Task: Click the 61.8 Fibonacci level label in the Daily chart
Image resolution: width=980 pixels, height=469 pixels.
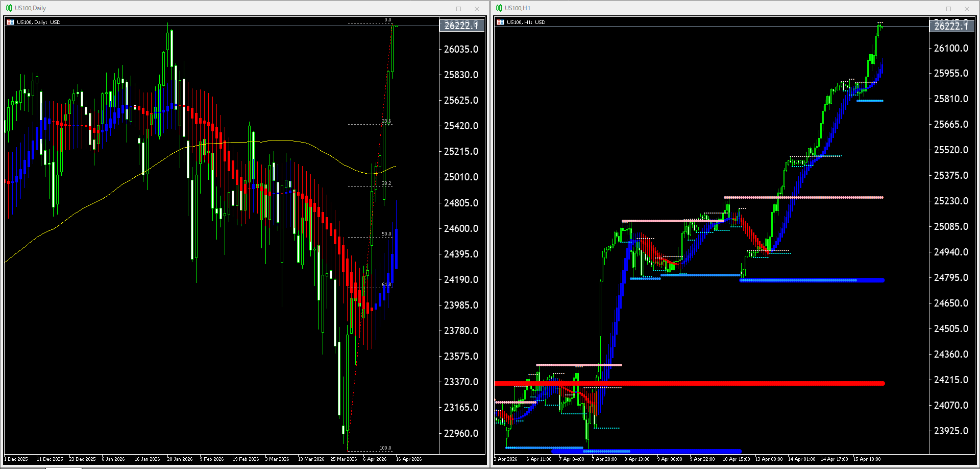Action: pos(386,285)
